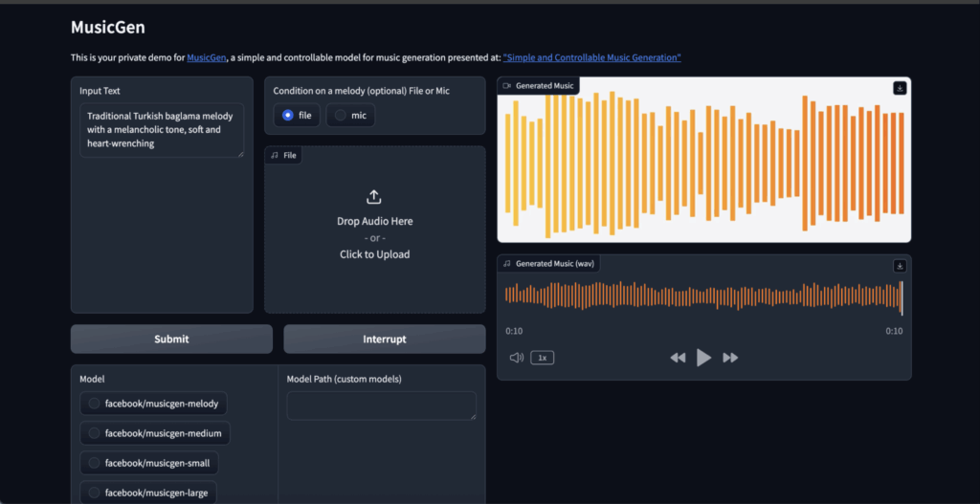
Task: Download the generated wav audio
Action: tap(900, 266)
